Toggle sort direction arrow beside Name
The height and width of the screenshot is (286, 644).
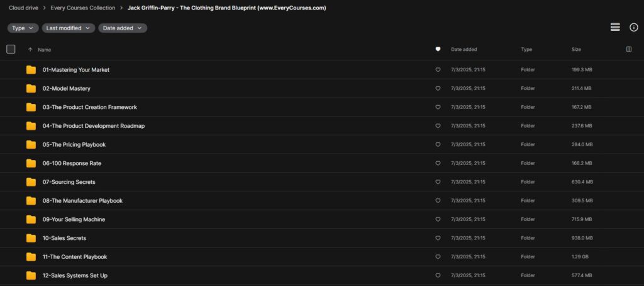point(30,49)
